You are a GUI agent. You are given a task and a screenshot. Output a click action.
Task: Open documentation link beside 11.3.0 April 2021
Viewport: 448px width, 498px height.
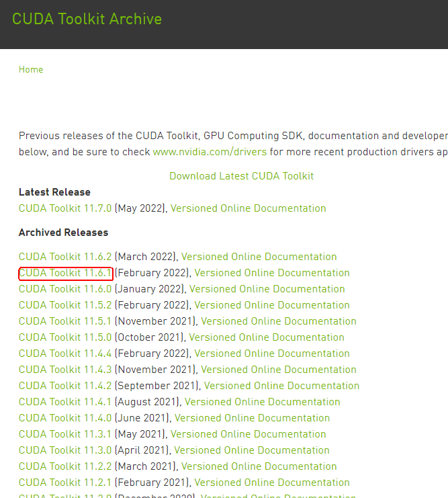click(x=252, y=450)
